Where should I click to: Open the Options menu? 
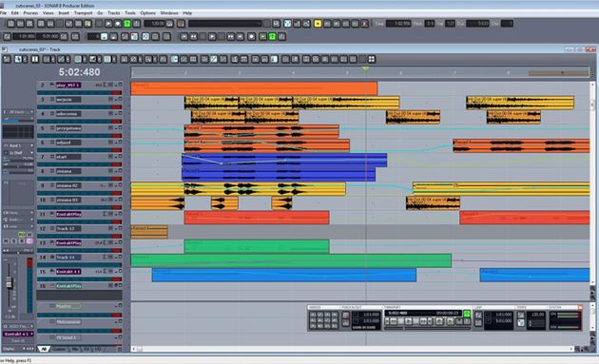coord(147,13)
